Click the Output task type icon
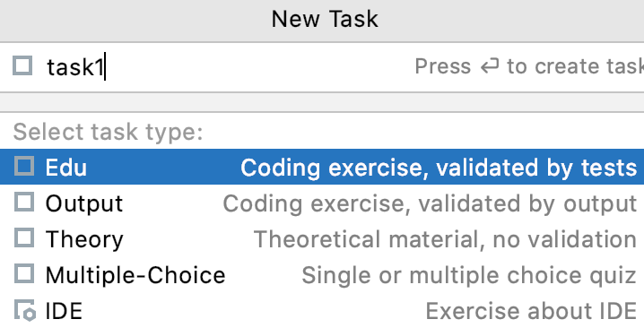 (x=24, y=203)
